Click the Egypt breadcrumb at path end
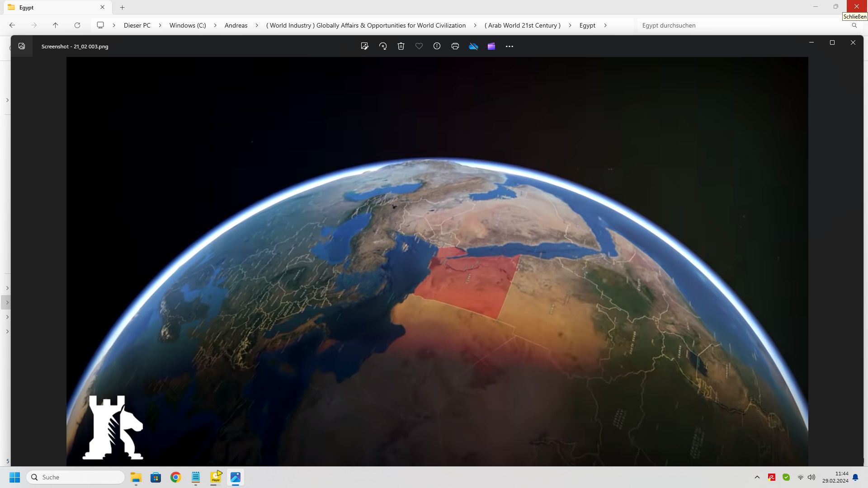This screenshot has width=868, height=488. pyautogui.click(x=587, y=25)
